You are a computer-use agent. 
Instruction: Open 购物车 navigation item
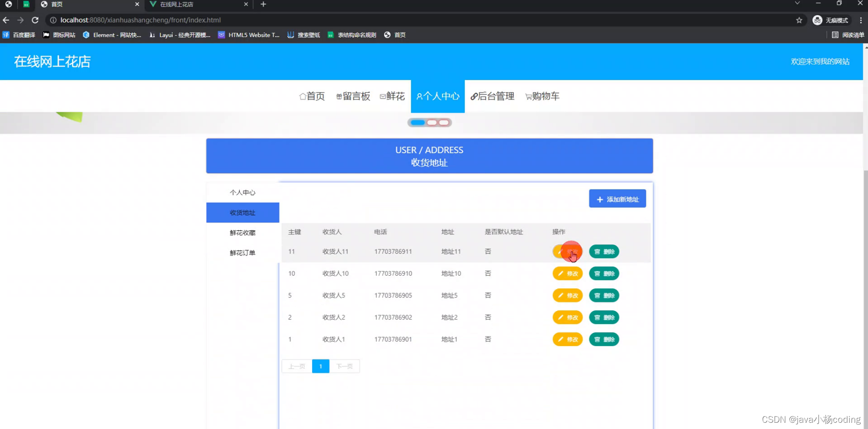[x=542, y=96]
